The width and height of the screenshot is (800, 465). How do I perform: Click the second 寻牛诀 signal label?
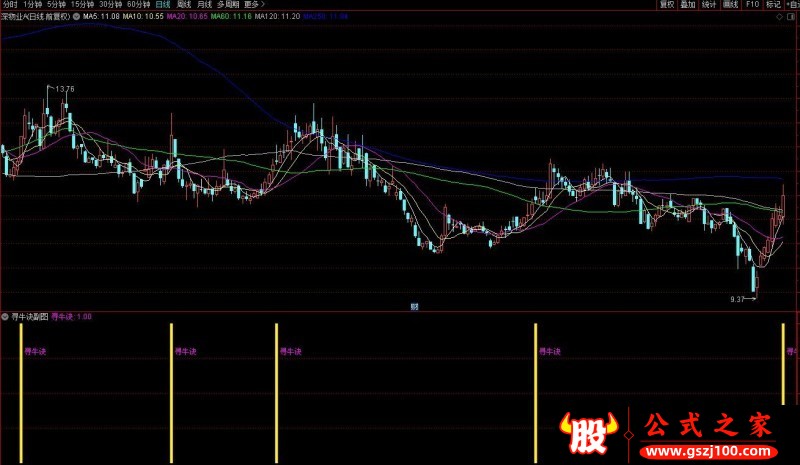pos(186,351)
